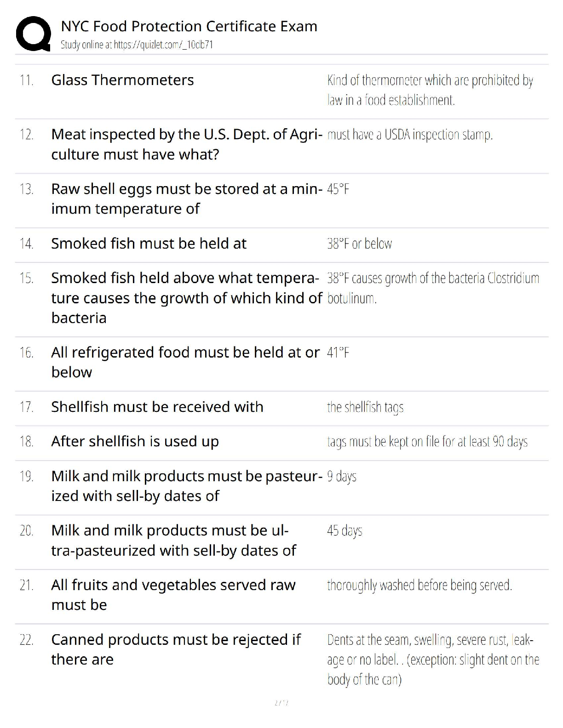Image resolution: width=563 pixels, height=728 pixels.
Task: Click the 38°F or below answer
Action: point(359,244)
